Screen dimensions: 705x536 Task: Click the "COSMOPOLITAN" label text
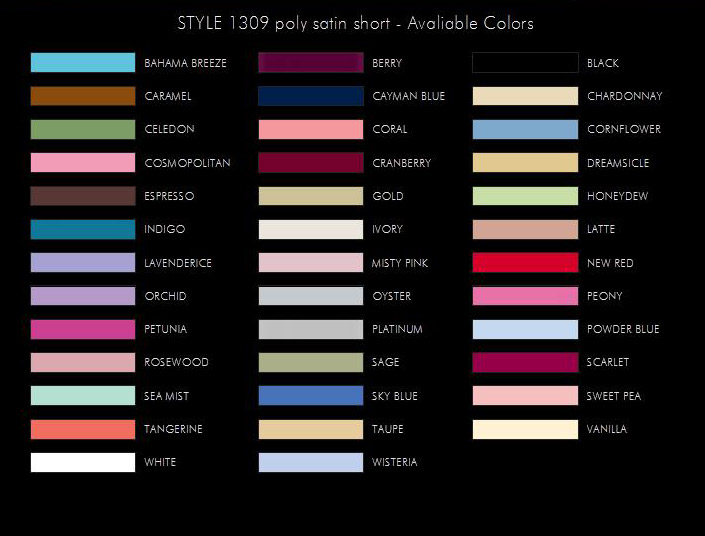click(187, 163)
